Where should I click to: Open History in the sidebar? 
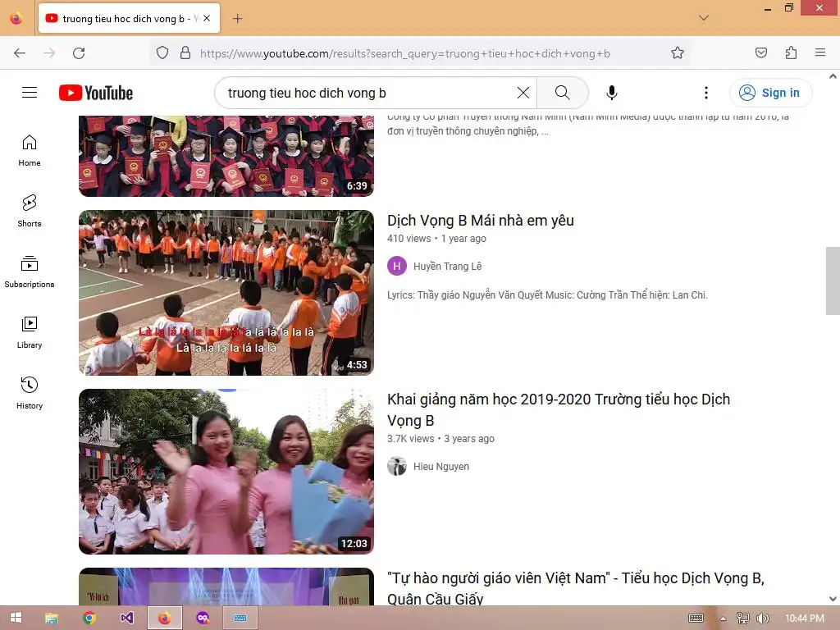coord(30,393)
